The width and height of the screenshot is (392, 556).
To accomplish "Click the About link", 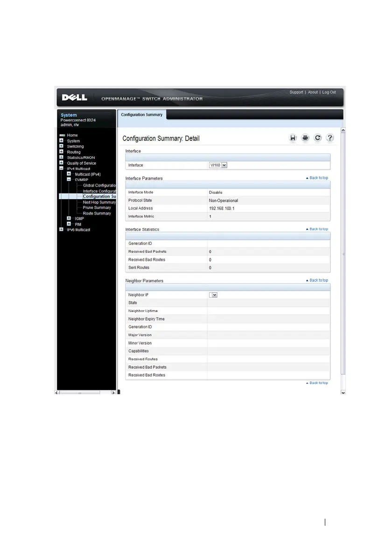I will 313,92.
